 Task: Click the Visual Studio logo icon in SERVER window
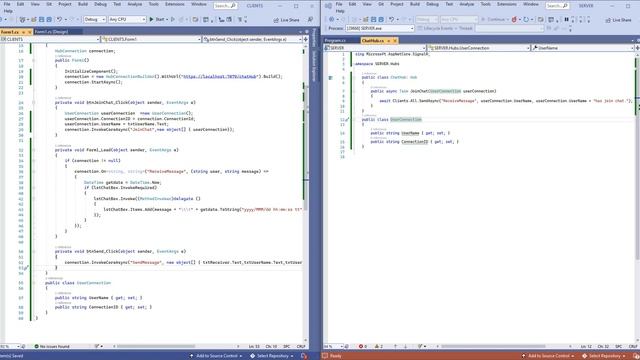328,6
